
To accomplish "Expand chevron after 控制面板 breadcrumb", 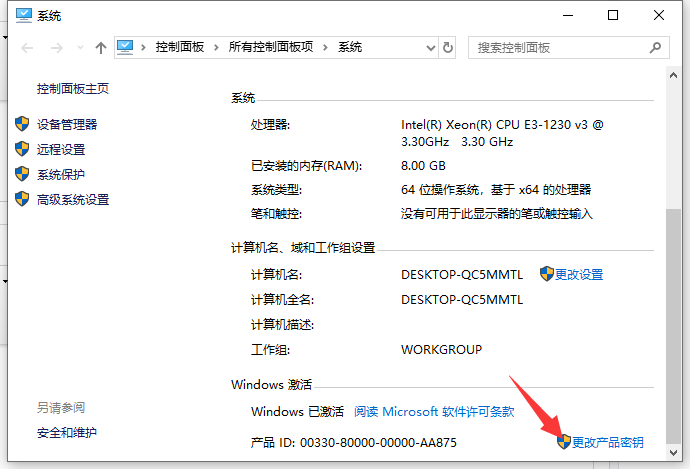I will [218, 47].
